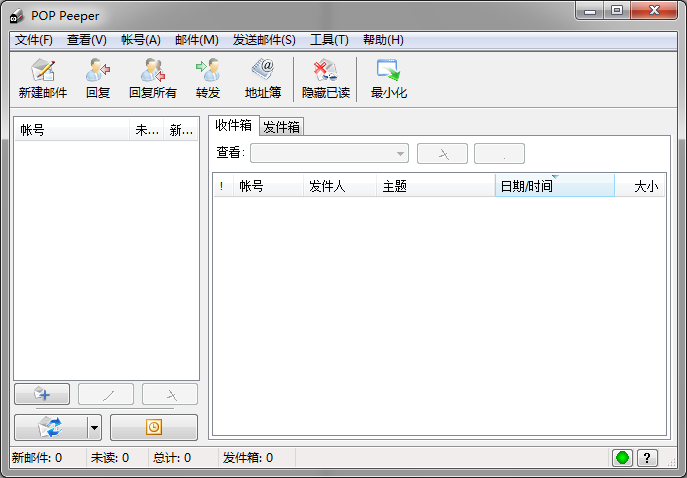687x478 pixels.
Task: Click the 未... column header in accounts panel
Action: [x=147, y=130]
